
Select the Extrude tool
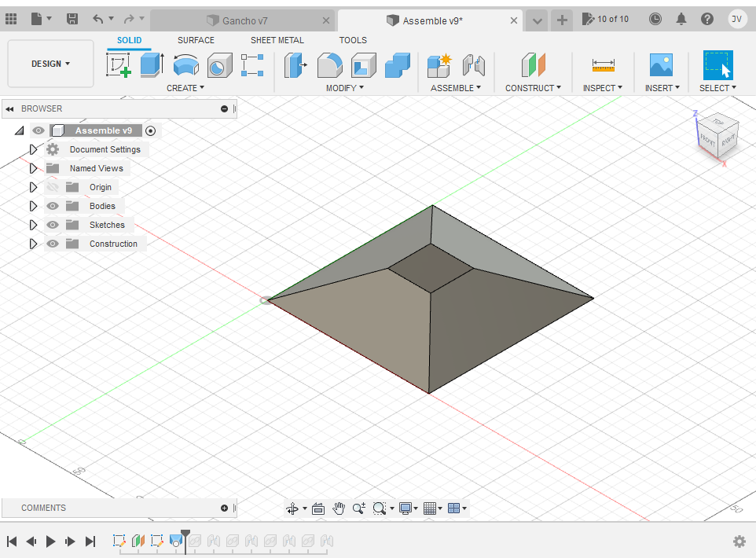tap(152, 65)
